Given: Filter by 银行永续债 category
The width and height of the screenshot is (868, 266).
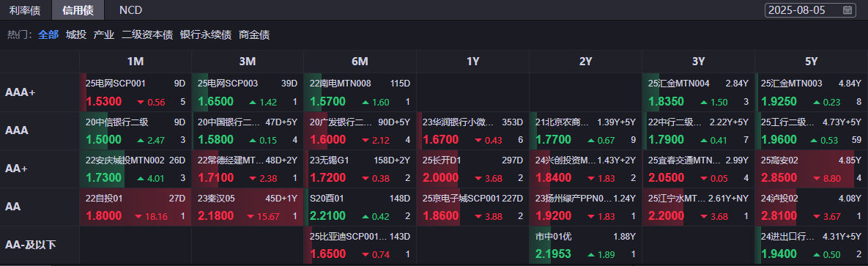Looking at the screenshot, I should 205,35.
